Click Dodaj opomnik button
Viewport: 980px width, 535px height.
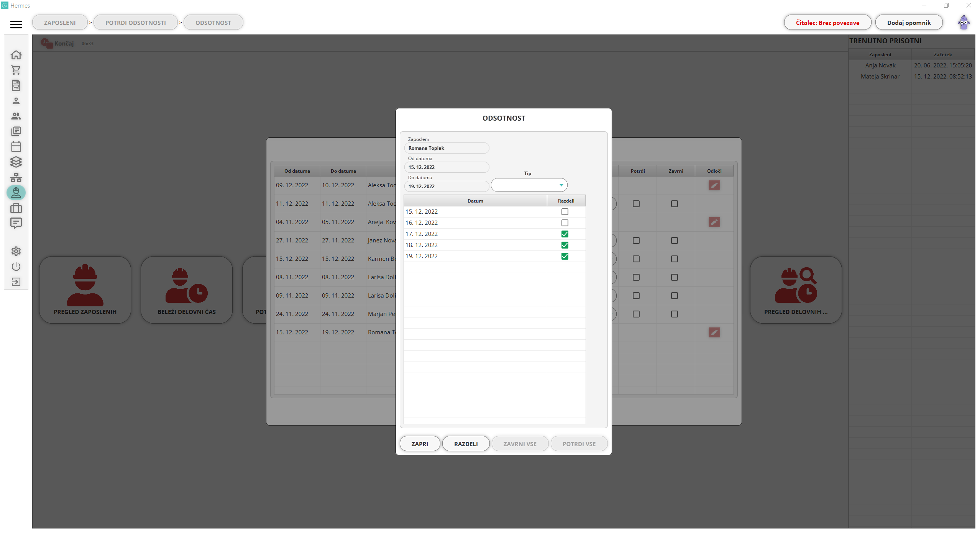[909, 23]
